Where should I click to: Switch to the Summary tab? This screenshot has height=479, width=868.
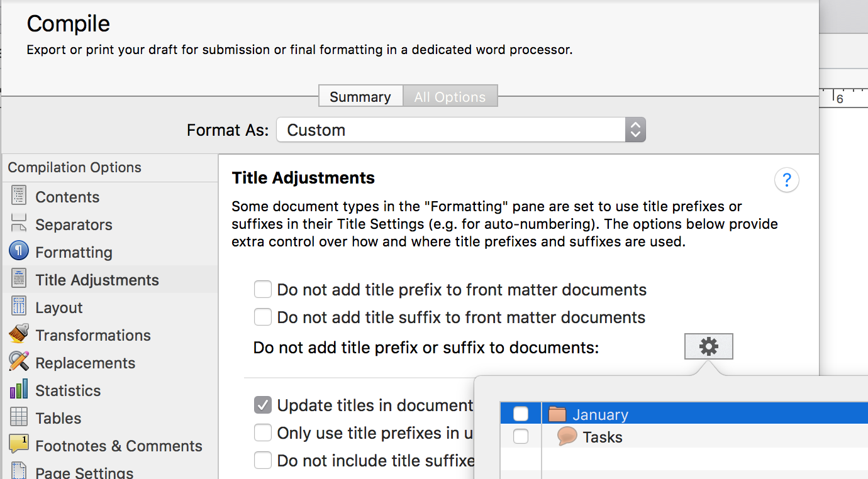click(360, 96)
